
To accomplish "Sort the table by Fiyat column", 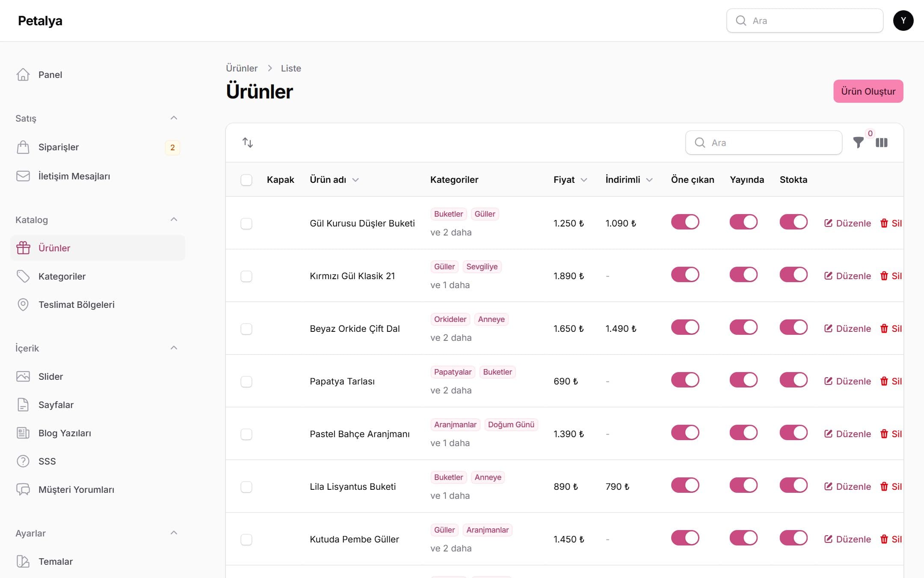I will tap(570, 180).
